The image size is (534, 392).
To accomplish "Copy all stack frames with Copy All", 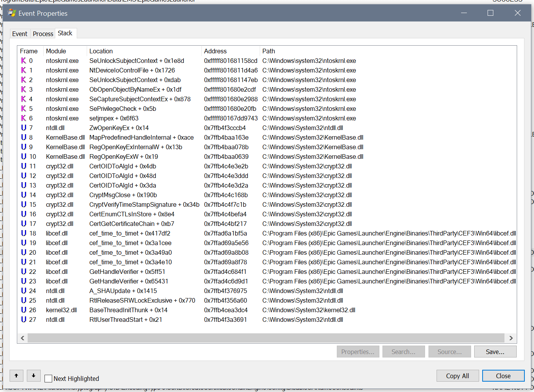I will 458,376.
